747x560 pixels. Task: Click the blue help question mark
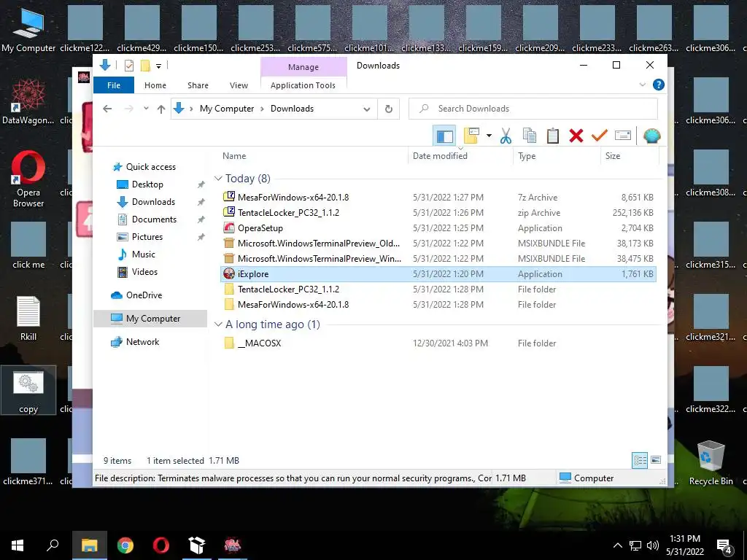point(659,85)
